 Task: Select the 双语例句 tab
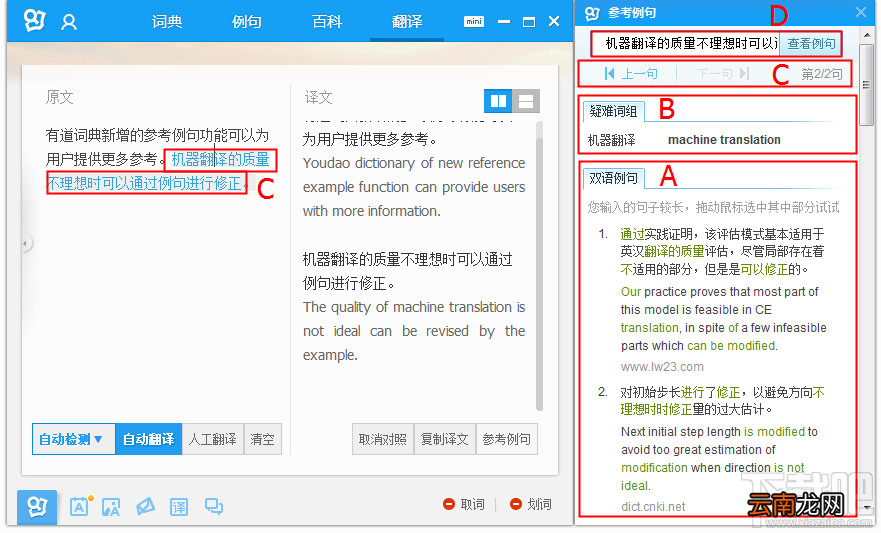[613, 178]
